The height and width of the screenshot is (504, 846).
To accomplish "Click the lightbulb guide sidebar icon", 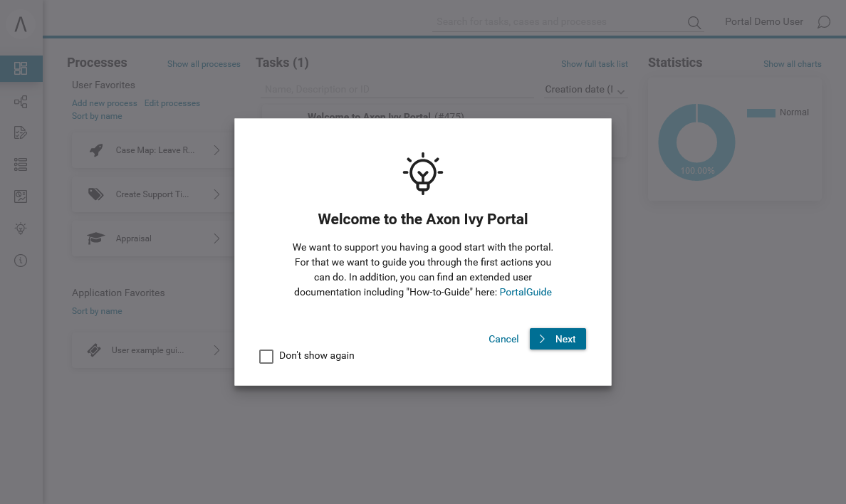I will coord(21,229).
